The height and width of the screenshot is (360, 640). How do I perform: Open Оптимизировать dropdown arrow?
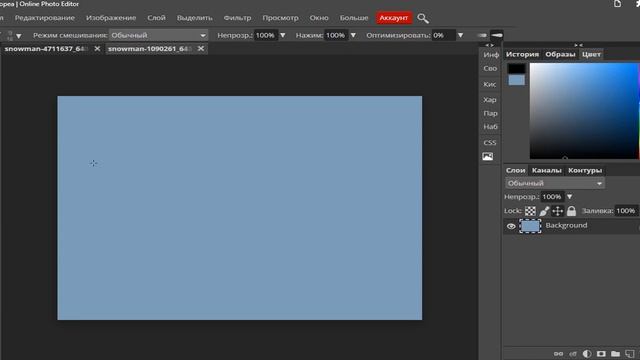coord(460,36)
